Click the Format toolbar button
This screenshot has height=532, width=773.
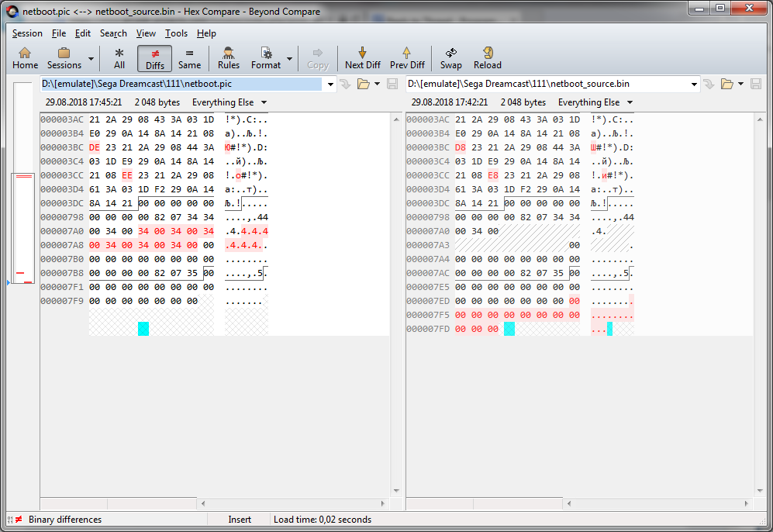click(266, 58)
